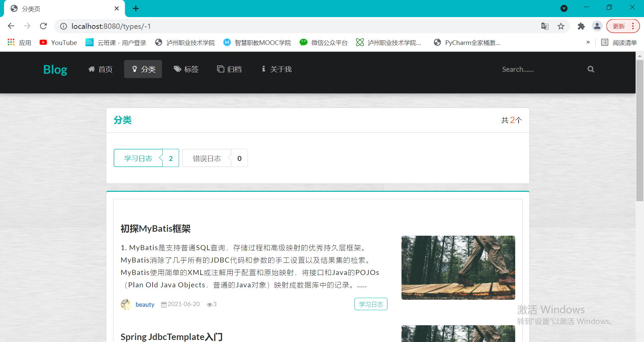Bookmark the page via the star icon
Screen dimensions: 644x342
coord(561,26)
